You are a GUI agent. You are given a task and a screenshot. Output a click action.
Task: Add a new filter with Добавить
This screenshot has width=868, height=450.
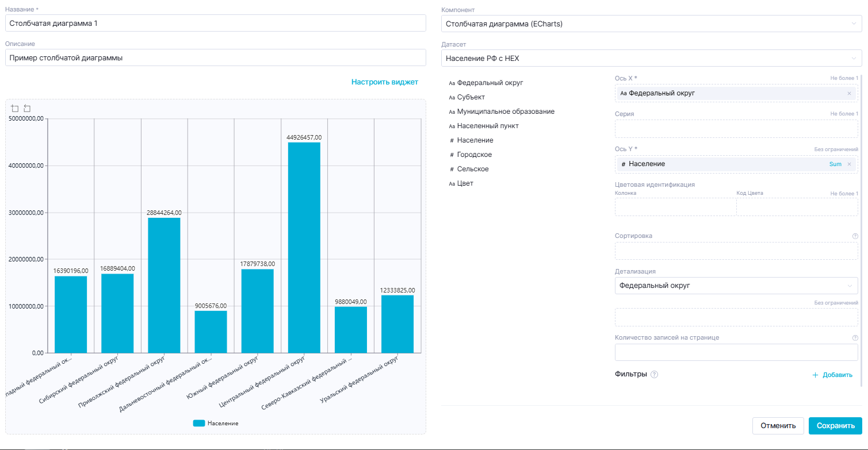[x=832, y=375]
